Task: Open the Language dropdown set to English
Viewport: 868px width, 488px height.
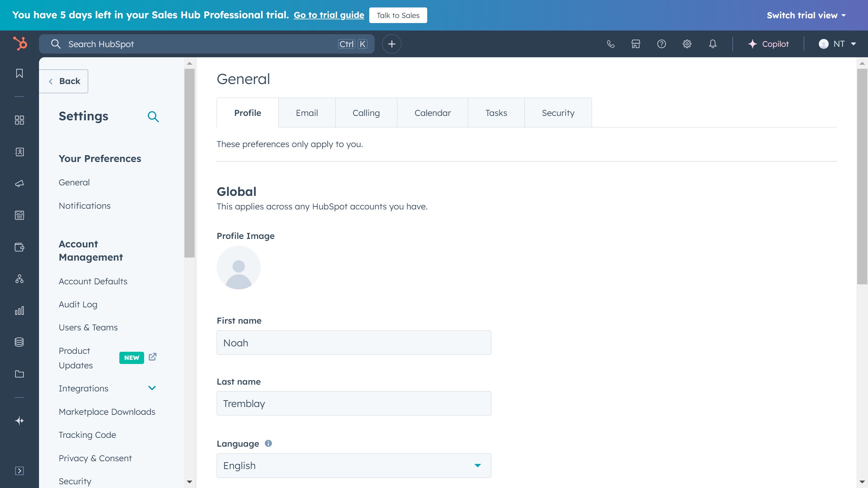Action: [354, 466]
